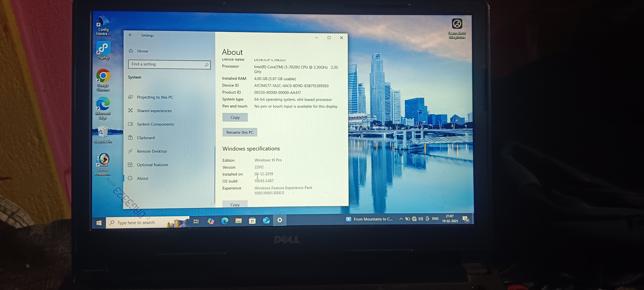Launch Google Chrome from desktop
The width and height of the screenshot is (644, 290).
pos(103,80)
